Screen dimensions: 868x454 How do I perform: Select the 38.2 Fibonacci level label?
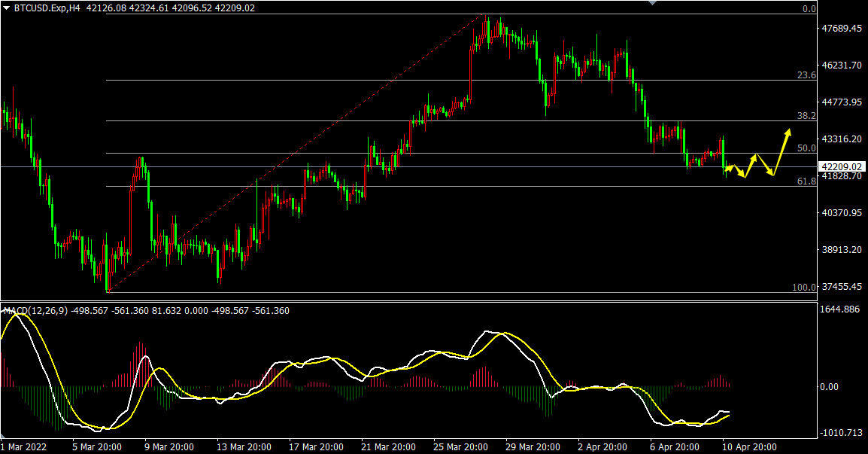(806, 116)
